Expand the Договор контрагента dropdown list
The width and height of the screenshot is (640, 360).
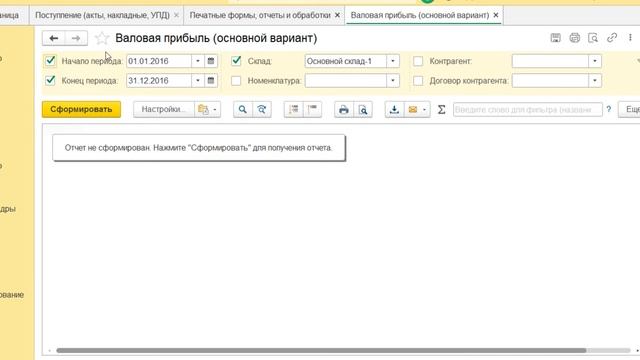pos(595,80)
